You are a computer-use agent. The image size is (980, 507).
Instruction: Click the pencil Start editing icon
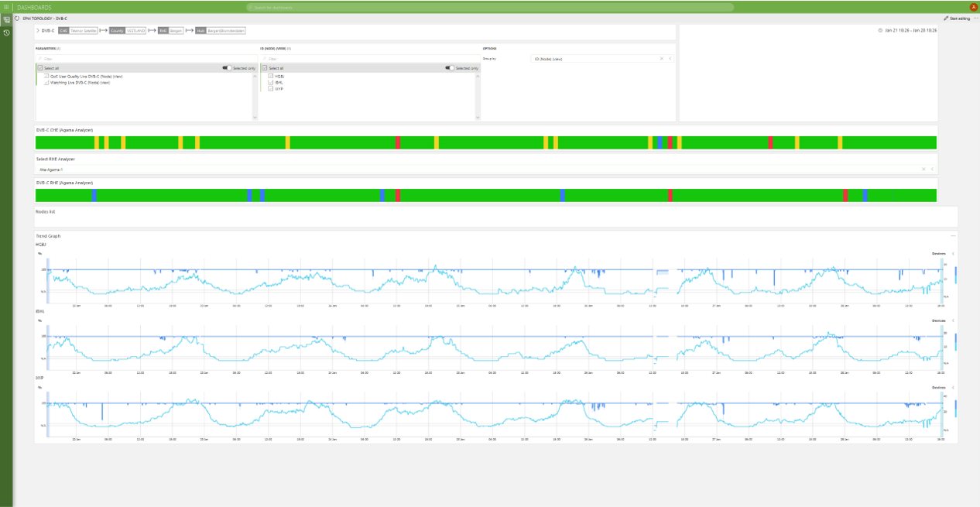point(946,18)
